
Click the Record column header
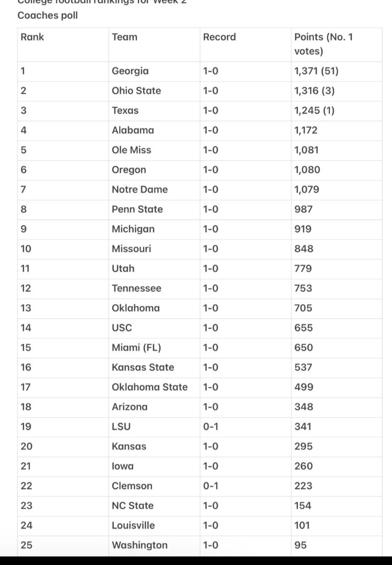219,37
